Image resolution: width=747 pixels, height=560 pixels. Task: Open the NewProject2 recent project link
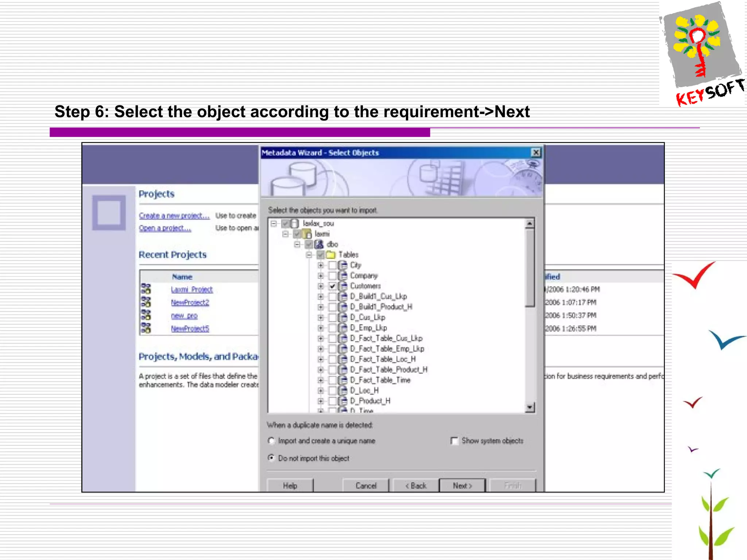click(190, 303)
